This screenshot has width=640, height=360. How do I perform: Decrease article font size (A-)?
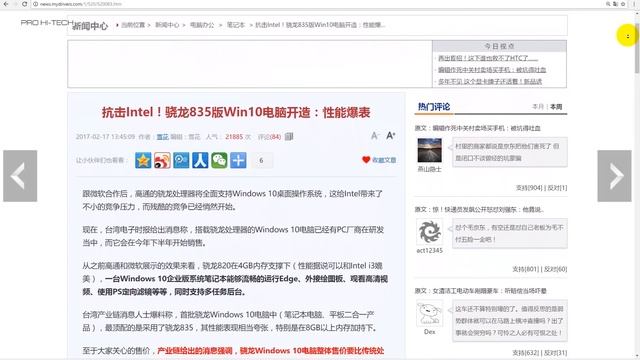point(375,136)
